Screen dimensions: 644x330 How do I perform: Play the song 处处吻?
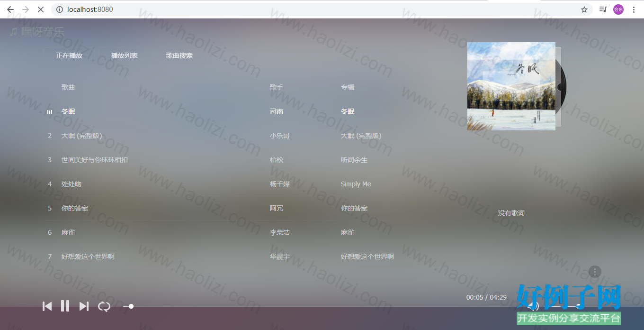[72, 184]
